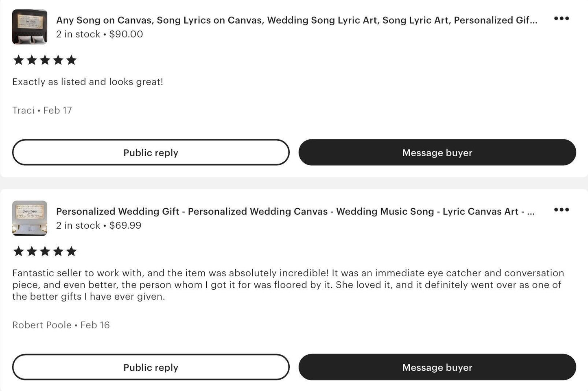The image size is (588, 391).
Task: Click the Any Song on Canvas product thumbnail
Action: pyautogui.click(x=30, y=26)
